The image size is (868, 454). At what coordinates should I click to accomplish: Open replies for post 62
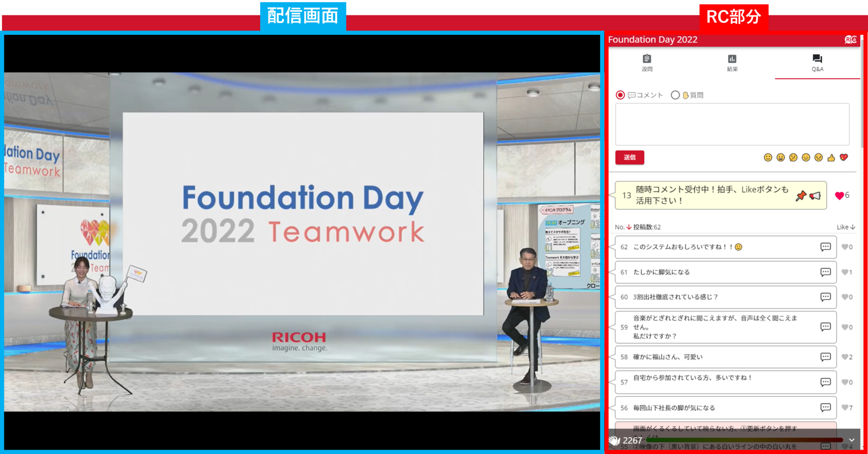(826, 247)
